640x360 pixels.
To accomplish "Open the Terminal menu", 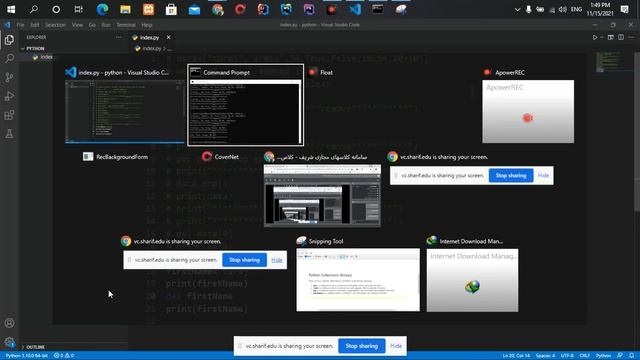I will pyautogui.click(x=126, y=25).
